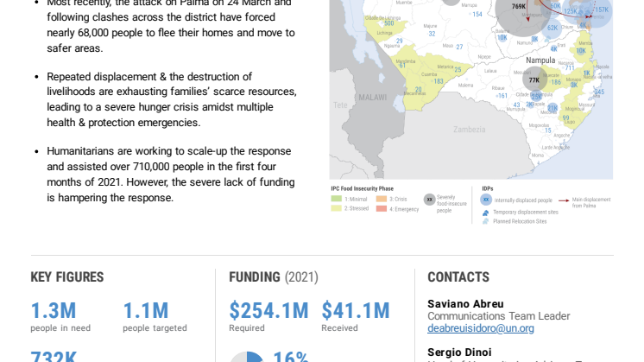Image resolution: width=644 pixels, height=362 pixels.
Task: Click the MALAWI label on the map
Action: tap(373, 98)
